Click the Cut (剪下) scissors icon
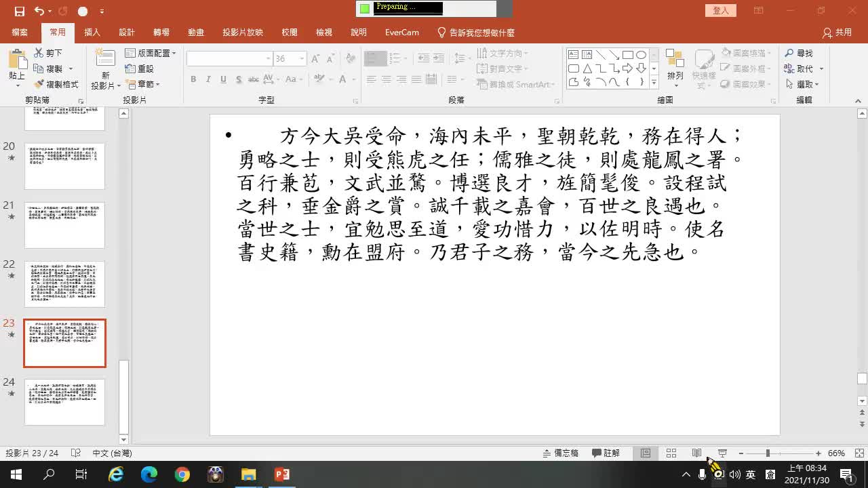Image resolution: width=868 pixels, height=488 pixels. pyautogui.click(x=39, y=53)
